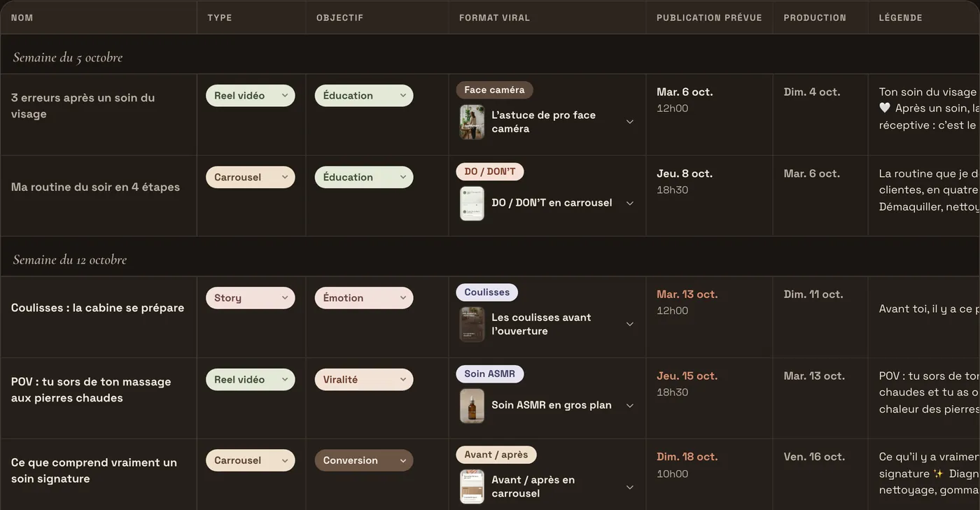Click the "Dim. 4 oct." production date
The height and width of the screenshot is (510, 980).
tap(812, 92)
